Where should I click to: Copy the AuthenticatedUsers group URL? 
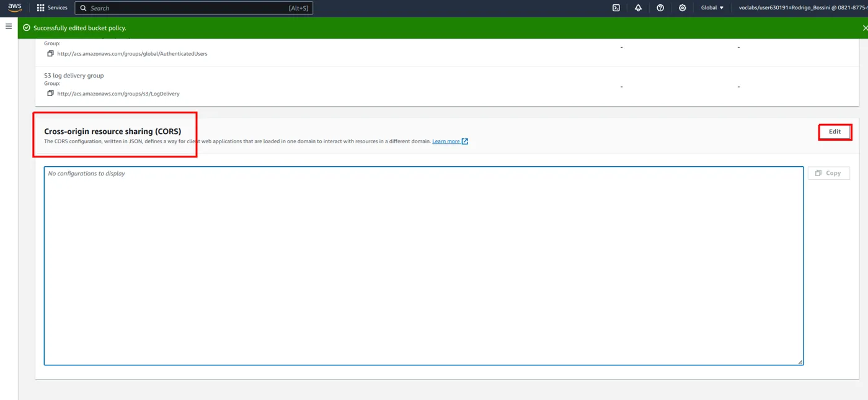pyautogui.click(x=51, y=53)
